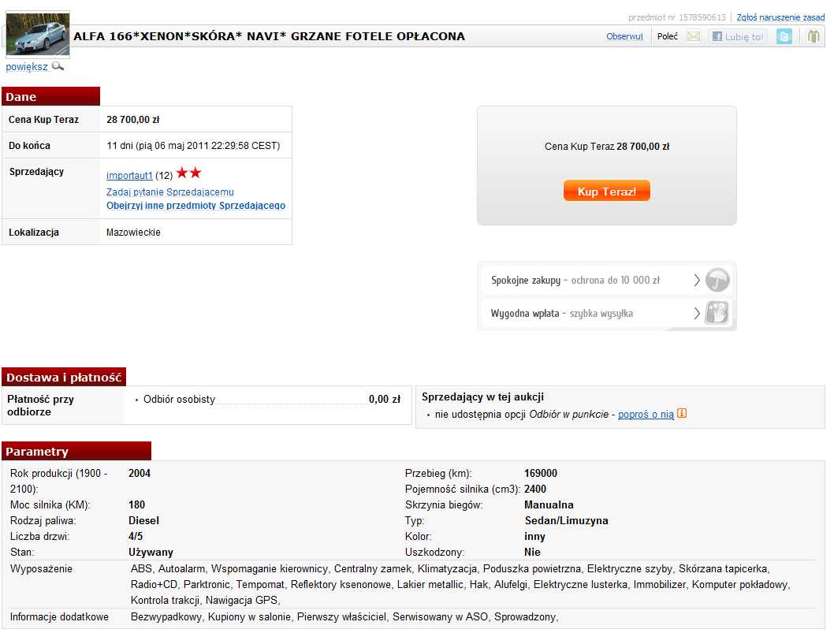This screenshot has height=644, width=834.
Task: Click damaged value 'Nie'
Action: pyautogui.click(x=532, y=552)
